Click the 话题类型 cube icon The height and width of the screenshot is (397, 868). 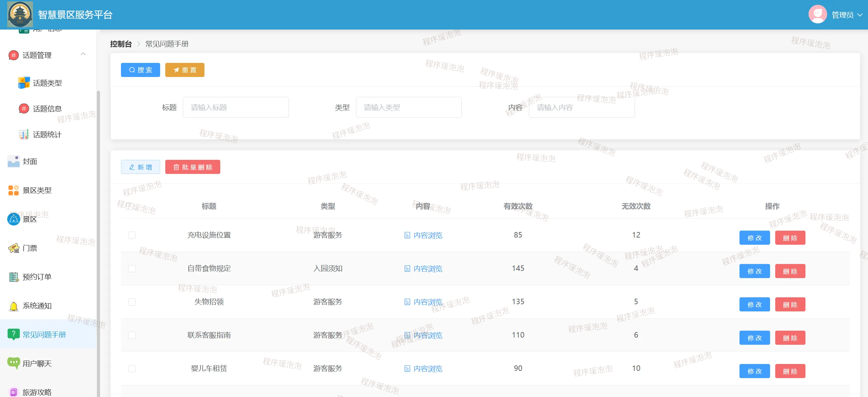pyautogui.click(x=24, y=83)
